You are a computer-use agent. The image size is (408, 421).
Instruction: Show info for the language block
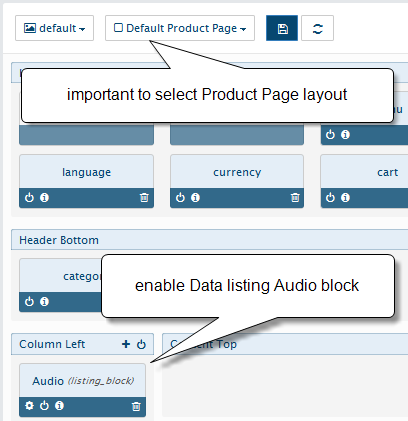tap(44, 198)
